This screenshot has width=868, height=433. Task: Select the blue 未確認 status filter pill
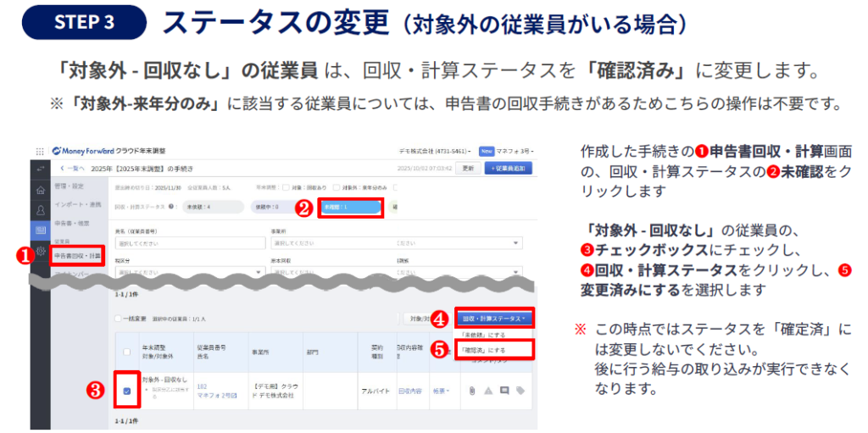tap(351, 206)
